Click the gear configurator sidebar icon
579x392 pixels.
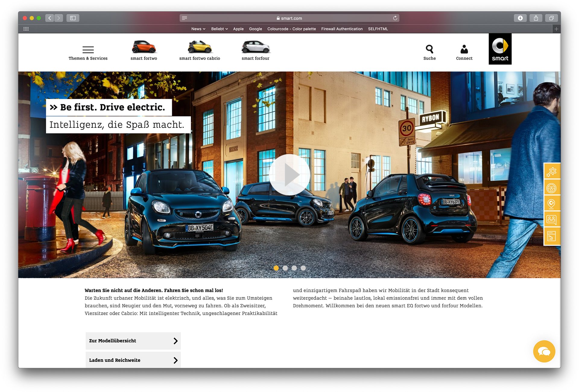[552, 172]
